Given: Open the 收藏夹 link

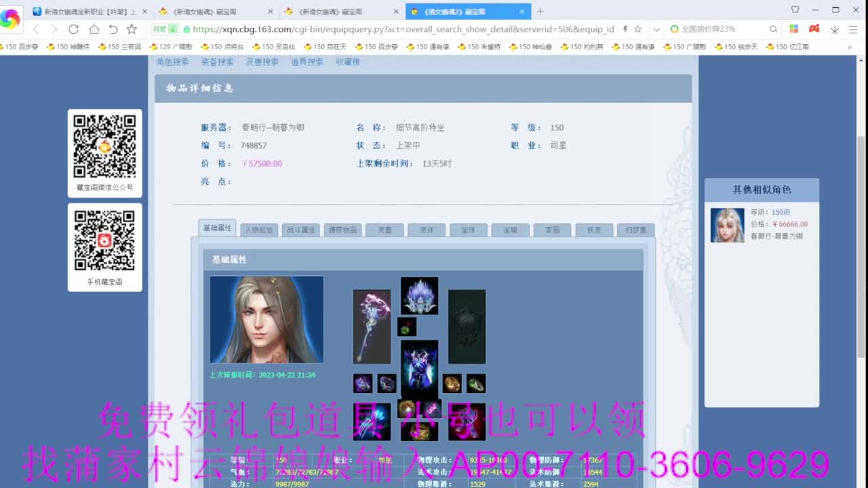Looking at the screenshot, I should click(348, 62).
